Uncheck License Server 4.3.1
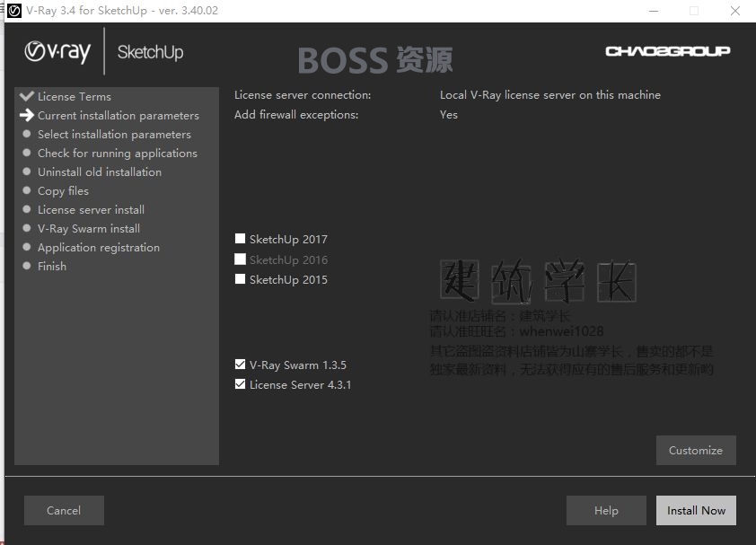The image size is (756, 545). pyautogui.click(x=240, y=384)
